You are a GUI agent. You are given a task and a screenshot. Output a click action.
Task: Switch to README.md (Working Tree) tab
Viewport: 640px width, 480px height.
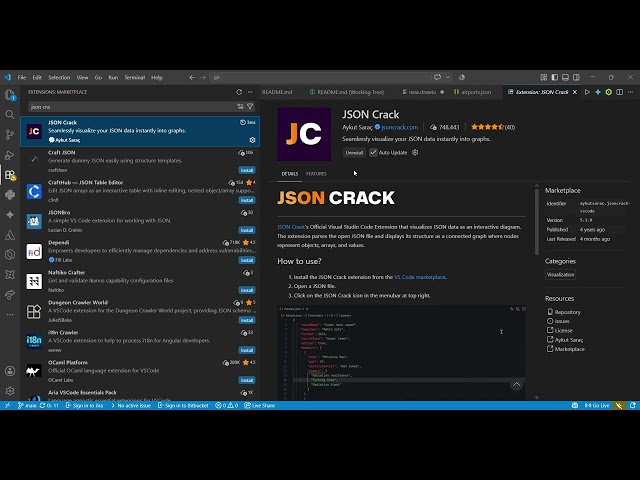(x=347, y=92)
